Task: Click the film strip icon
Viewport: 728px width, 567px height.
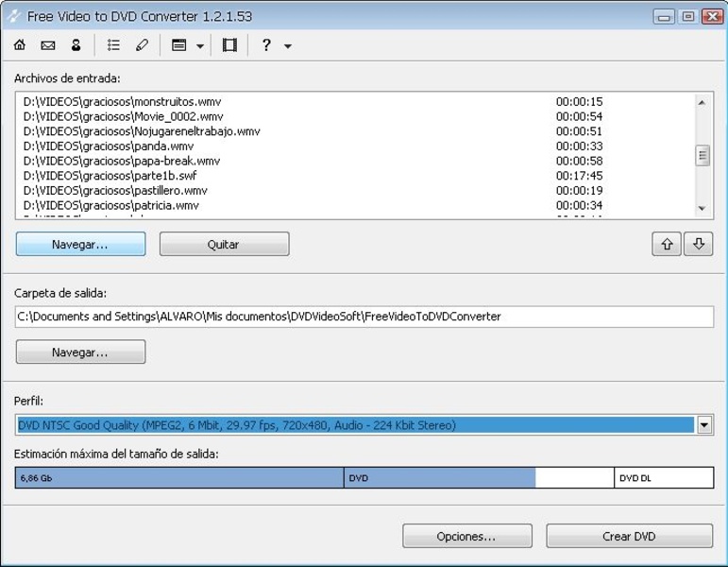Action: click(229, 45)
